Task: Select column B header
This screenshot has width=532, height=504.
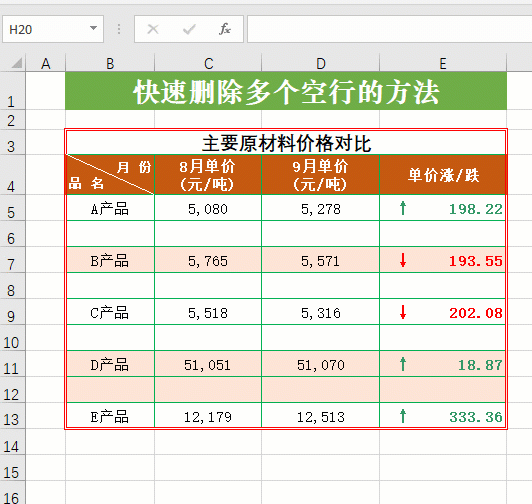Action: tap(110, 63)
